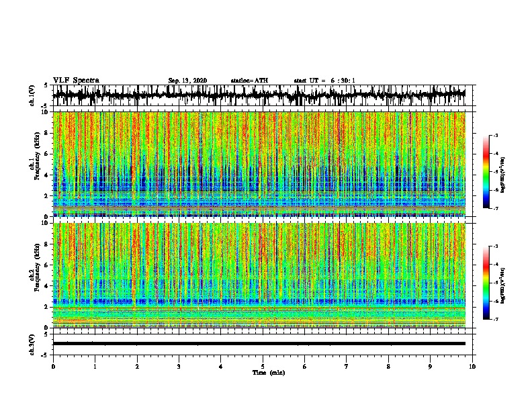Click the "ch.3(V)" axis label

click(x=32, y=345)
